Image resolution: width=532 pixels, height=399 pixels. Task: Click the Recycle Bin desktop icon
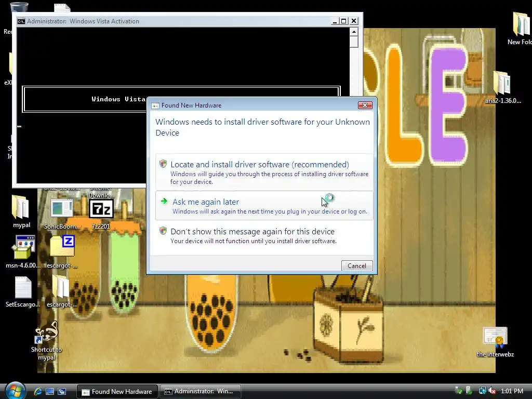pyautogui.click(x=18, y=7)
